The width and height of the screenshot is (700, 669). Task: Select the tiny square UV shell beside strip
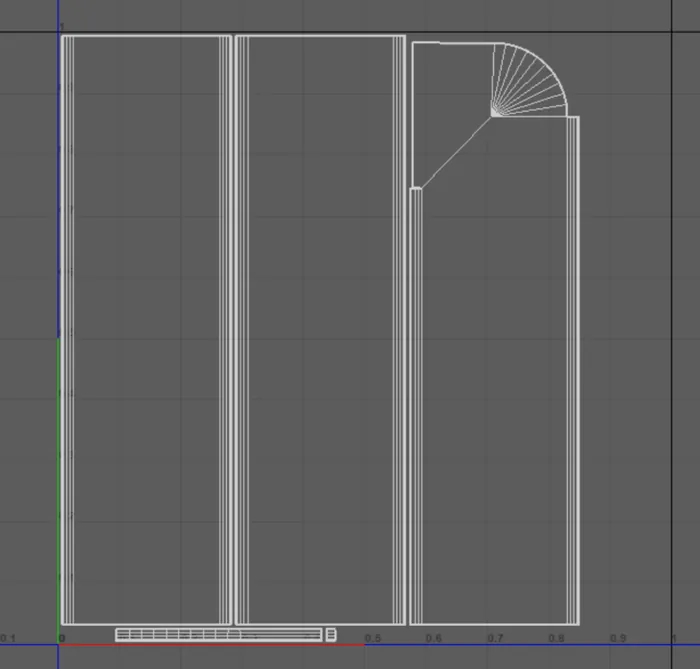coord(331,635)
